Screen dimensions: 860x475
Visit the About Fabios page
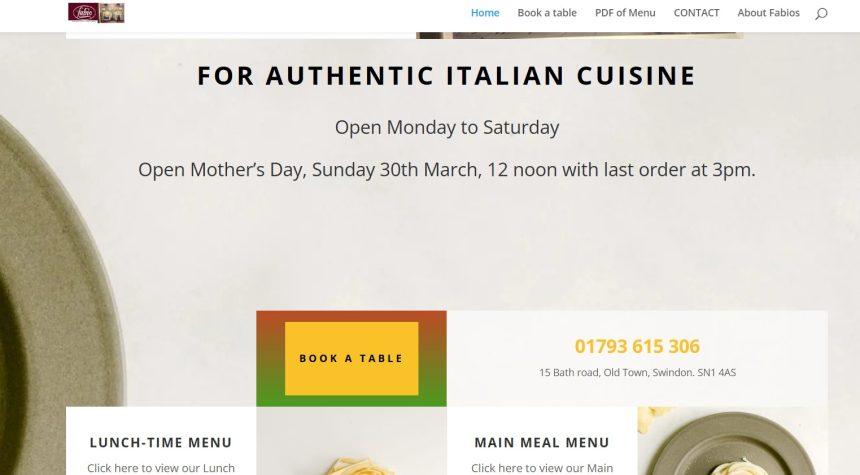tap(768, 13)
